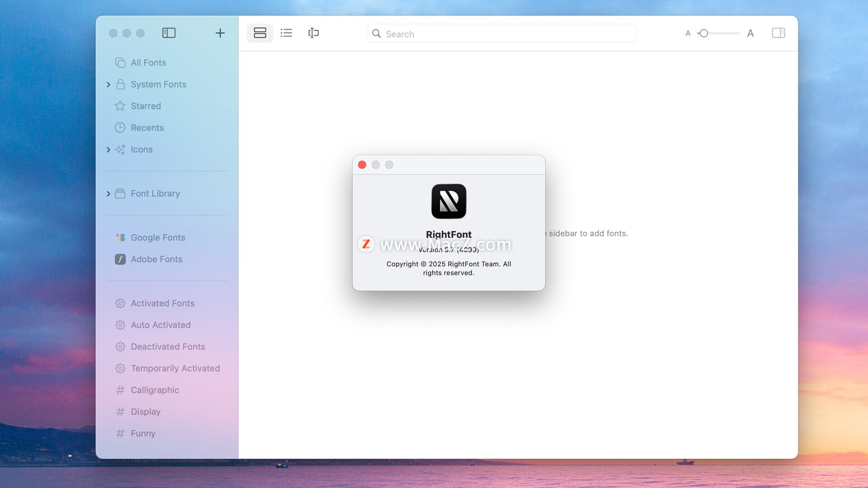Open System Fonts collection
Viewport: 868px width, 488px height.
coord(159,84)
